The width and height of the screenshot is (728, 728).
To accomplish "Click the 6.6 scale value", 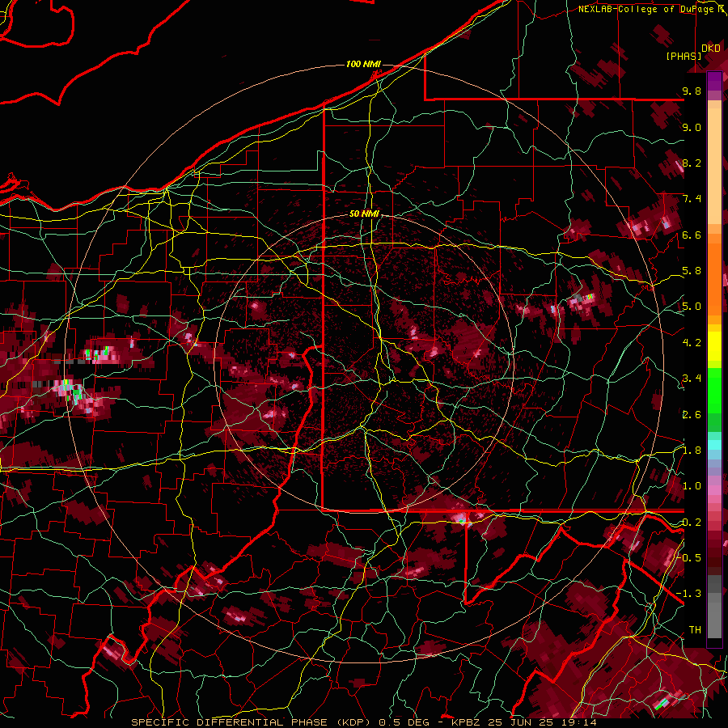I will [x=692, y=235].
